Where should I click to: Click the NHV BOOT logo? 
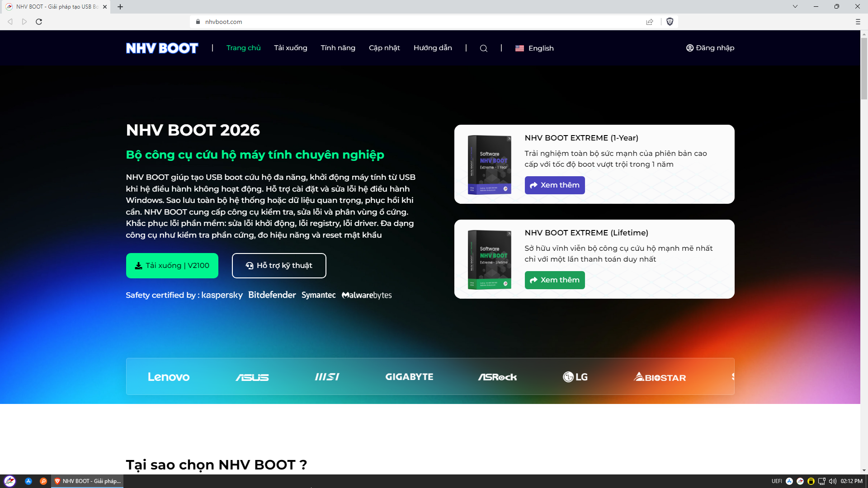point(161,48)
